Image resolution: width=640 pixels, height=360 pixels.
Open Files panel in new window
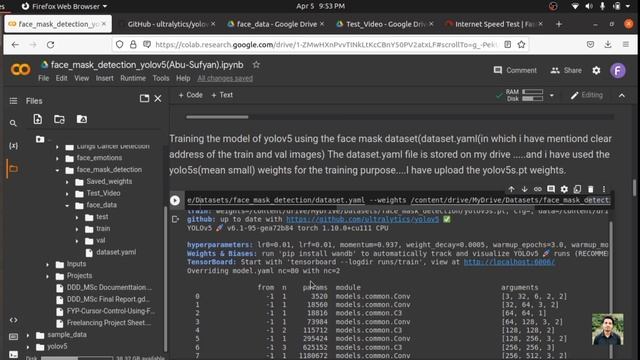pyautogui.click(x=144, y=98)
